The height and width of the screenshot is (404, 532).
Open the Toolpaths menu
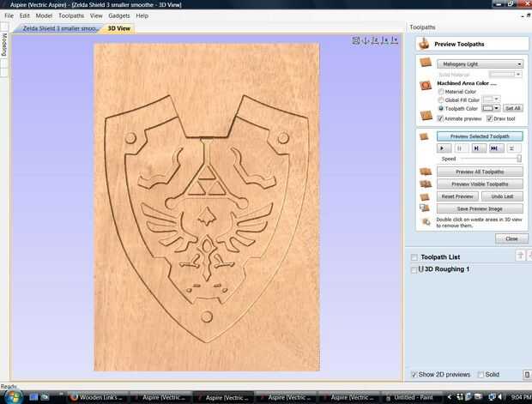click(x=71, y=15)
